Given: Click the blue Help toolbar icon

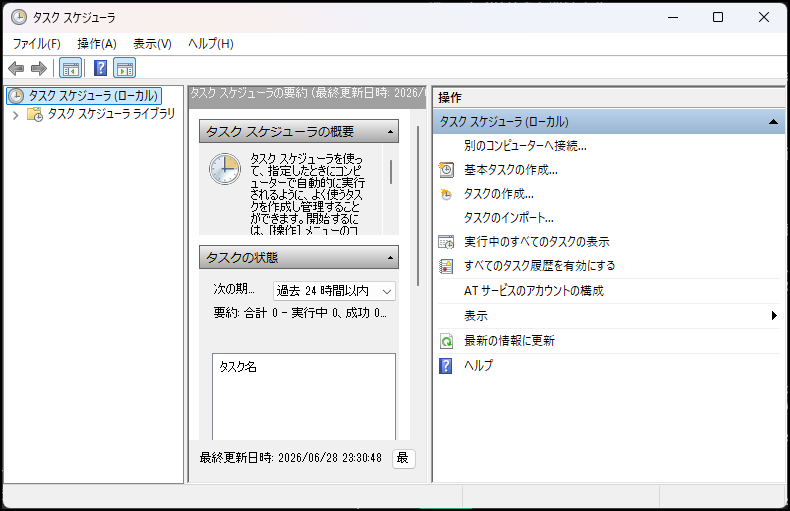Looking at the screenshot, I should (x=101, y=68).
